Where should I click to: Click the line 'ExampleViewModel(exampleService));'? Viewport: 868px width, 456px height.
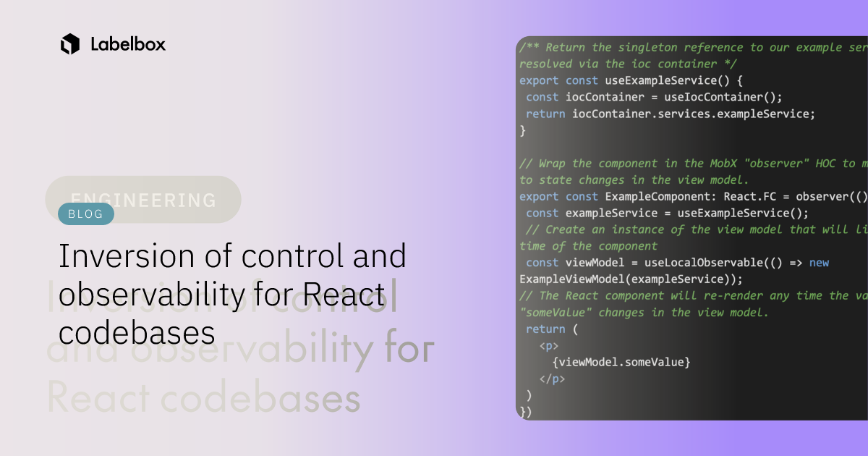tap(631, 279)
